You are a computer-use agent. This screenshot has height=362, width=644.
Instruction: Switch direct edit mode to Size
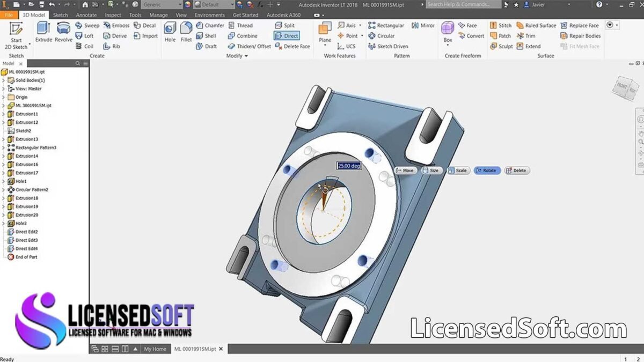pyautogui.click(x=431, y=171)
